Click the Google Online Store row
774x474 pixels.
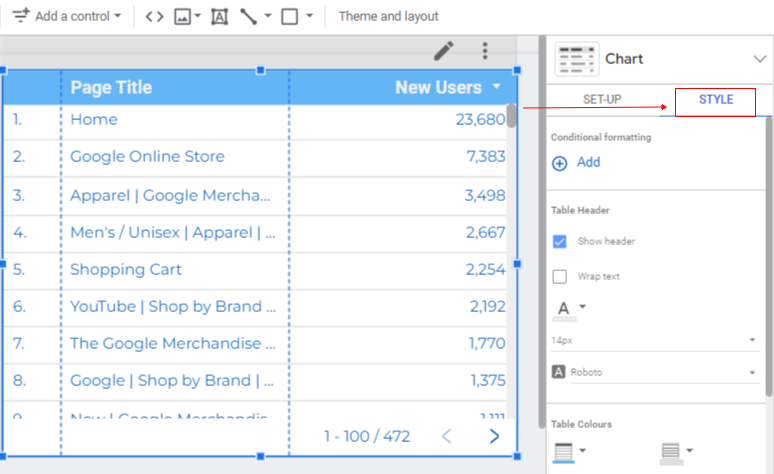tap(147, 157)
